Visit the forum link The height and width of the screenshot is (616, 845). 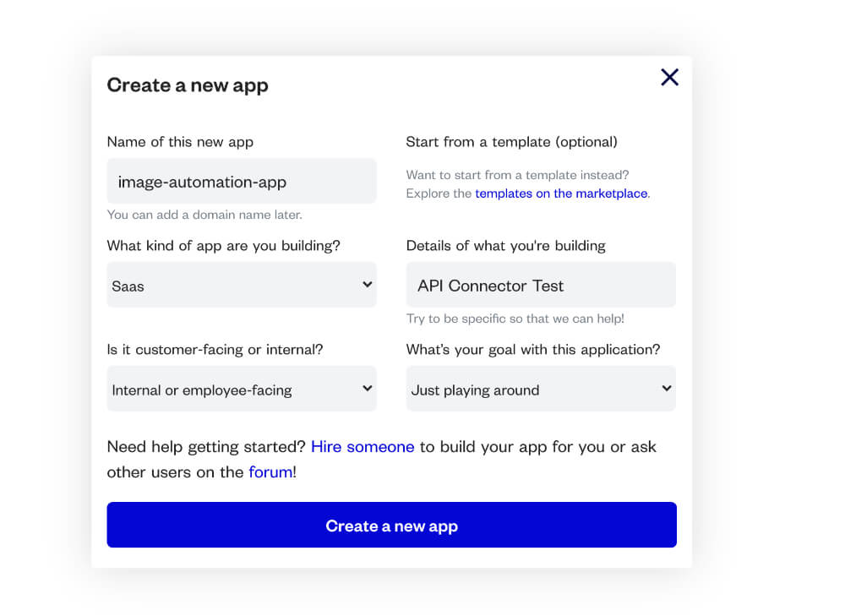click(270, 472)
